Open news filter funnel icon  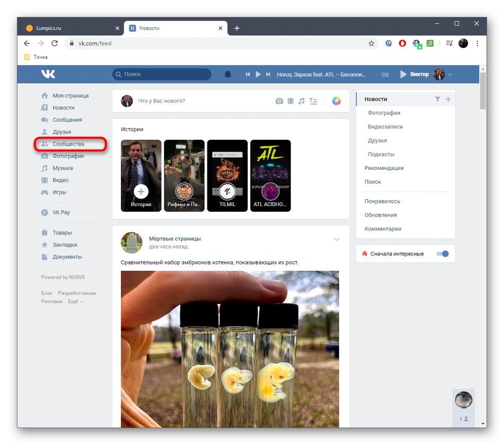point(438,99)
